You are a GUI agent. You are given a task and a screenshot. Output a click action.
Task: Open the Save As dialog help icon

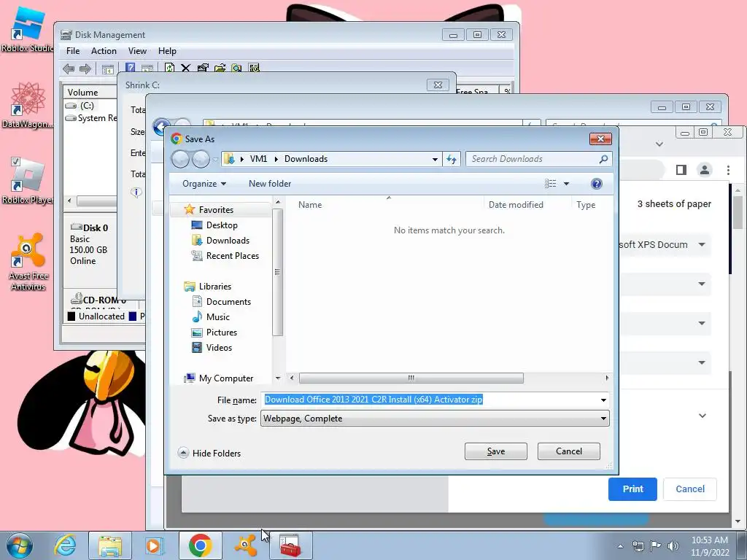tap(597, 184)
